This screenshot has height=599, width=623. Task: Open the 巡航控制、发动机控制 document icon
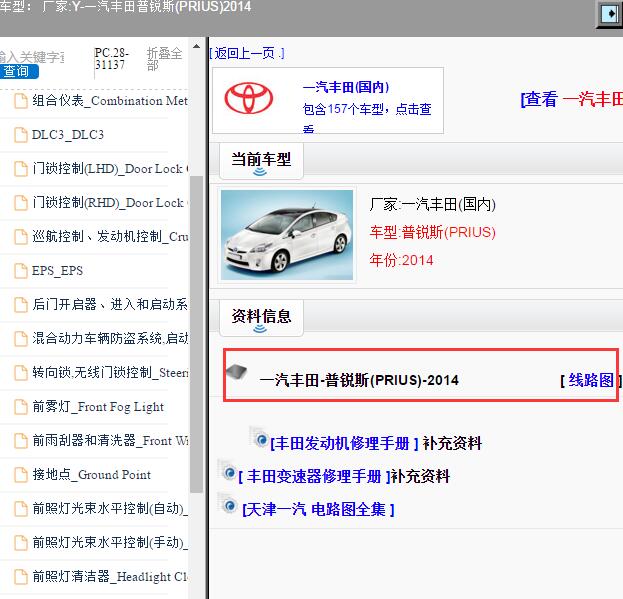21,237
